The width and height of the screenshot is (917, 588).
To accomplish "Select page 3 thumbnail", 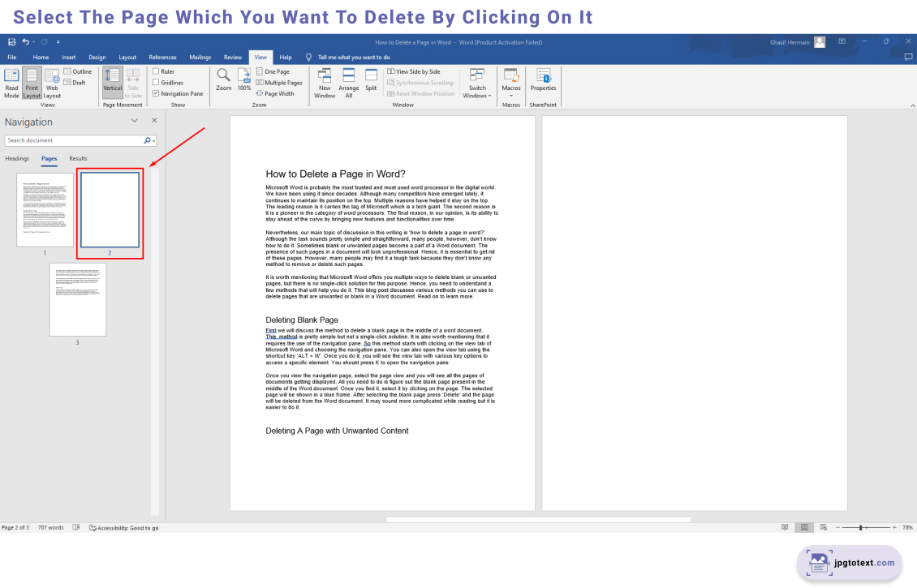I will (x=78, y=299).
